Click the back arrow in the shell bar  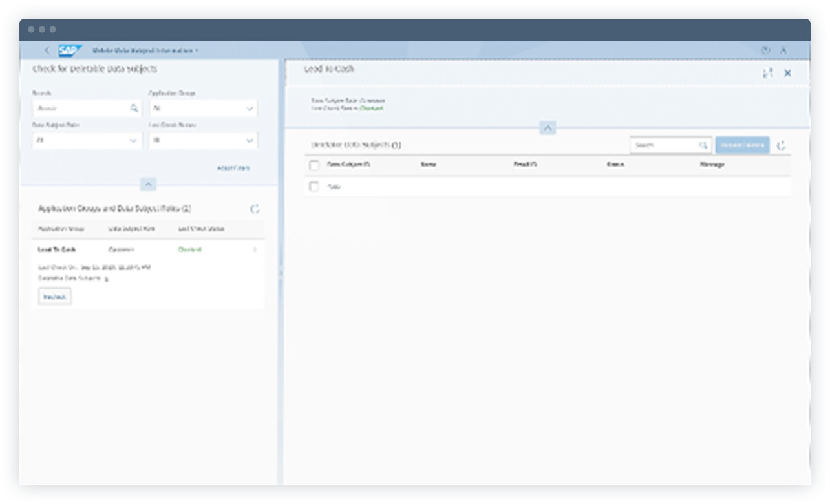click(x=47, y=50)
